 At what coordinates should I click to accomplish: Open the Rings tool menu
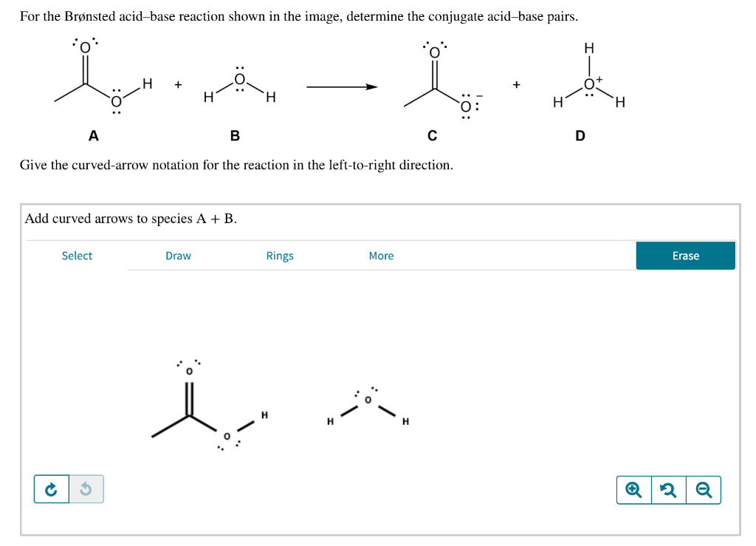click(x=279, y=256)
